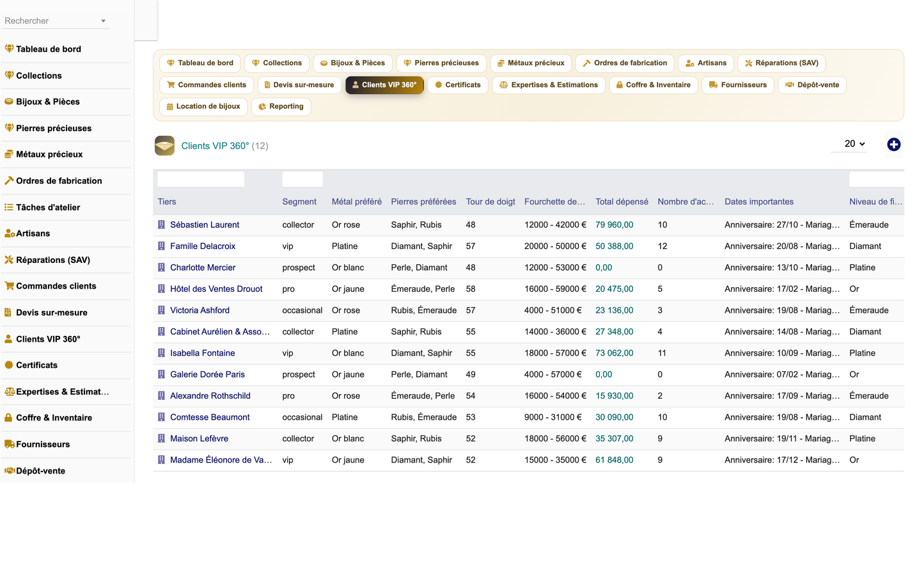
Task: Open the Location de bijoux tab
Action: (203, 106)
